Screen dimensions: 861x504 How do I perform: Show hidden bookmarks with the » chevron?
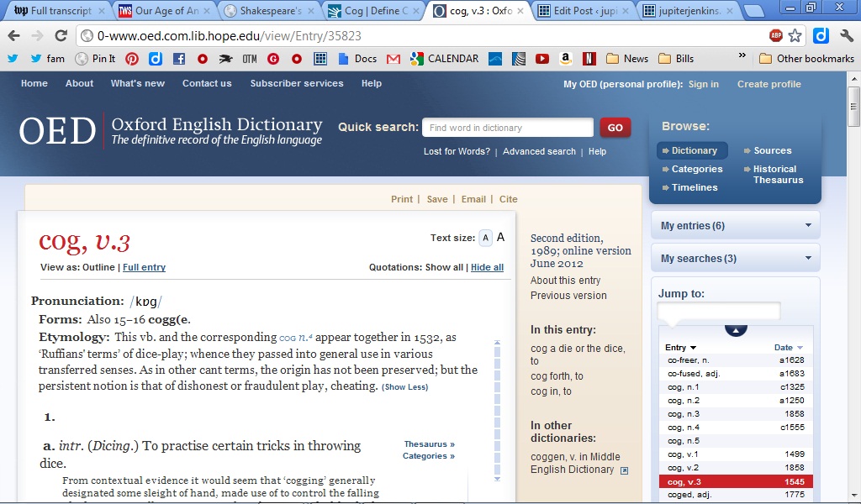coord(742,56)
